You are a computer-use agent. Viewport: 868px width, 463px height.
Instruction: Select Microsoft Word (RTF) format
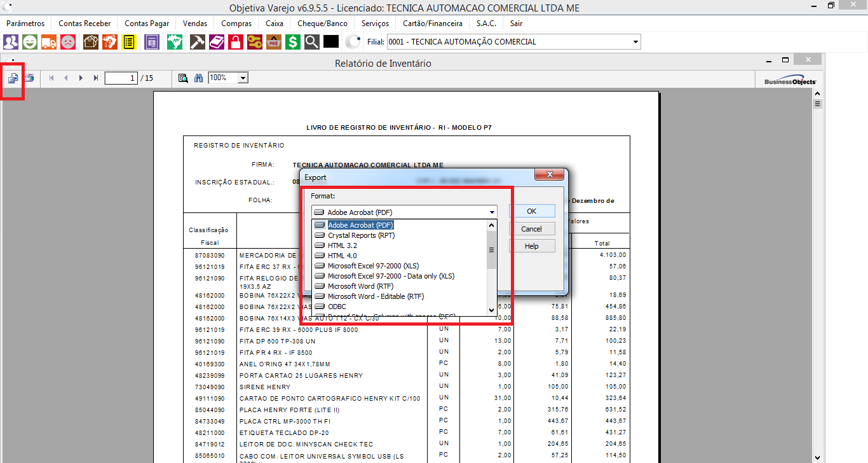click(x=400, y=286)
